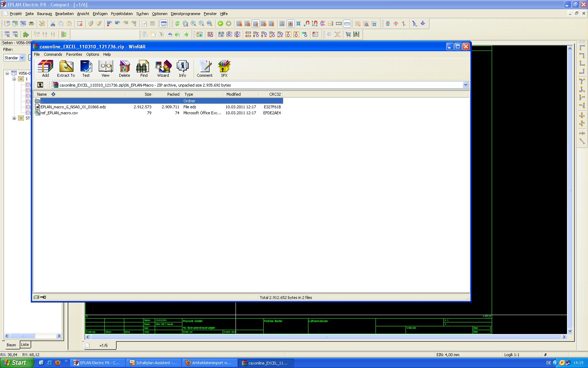The height and width of the screenshot is (368, 588).
Task: Switch to the Baum tab
Action: 11,345
